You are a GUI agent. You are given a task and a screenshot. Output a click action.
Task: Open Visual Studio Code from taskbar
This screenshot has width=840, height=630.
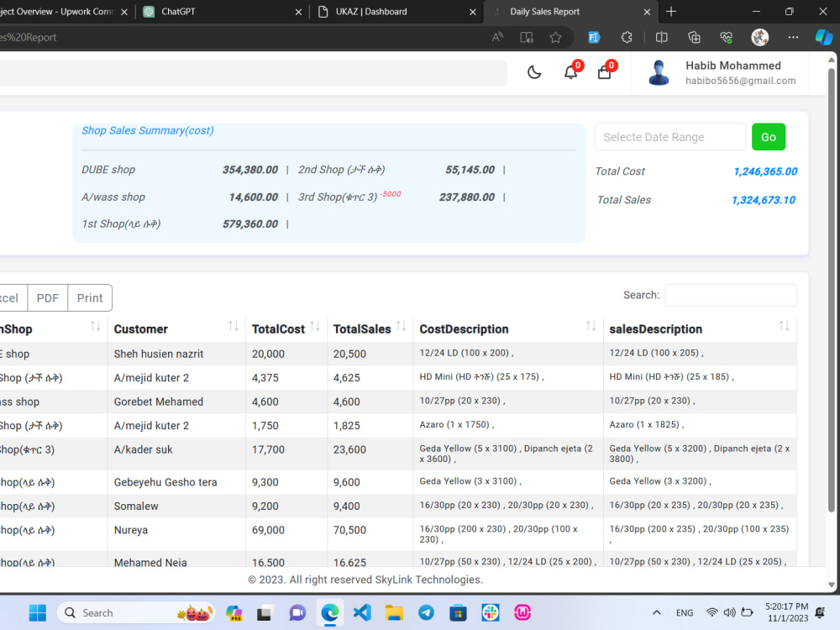point(362,613)
